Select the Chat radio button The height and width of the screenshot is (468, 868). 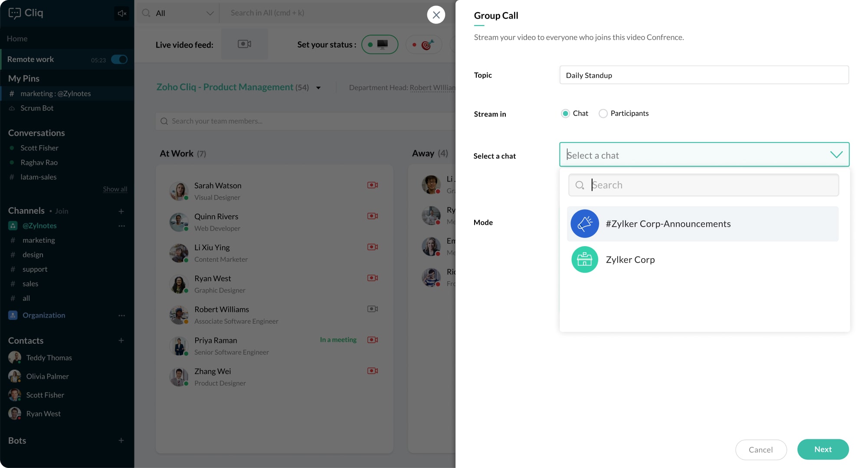(x=565, y=114)
